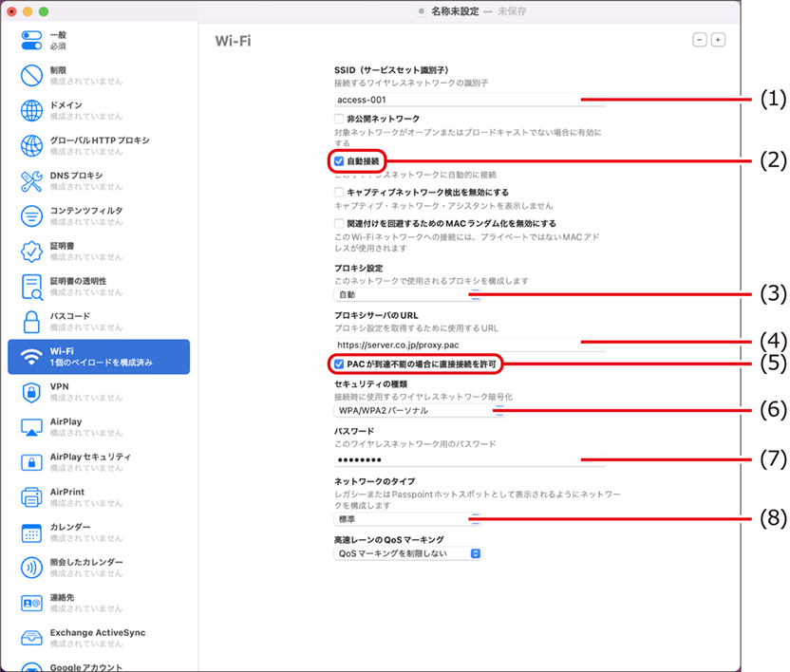
Task: Open the General (一般) payload icon
Action: pos(31,40)
